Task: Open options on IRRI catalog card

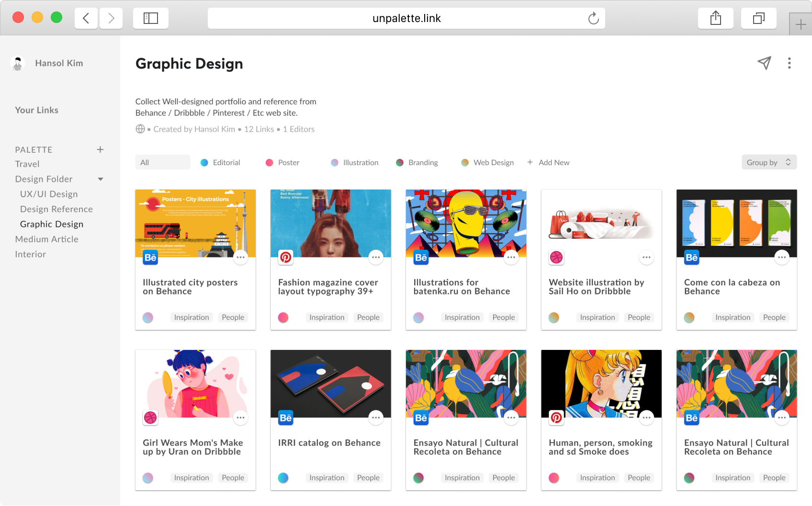Action: coord(376,418)
